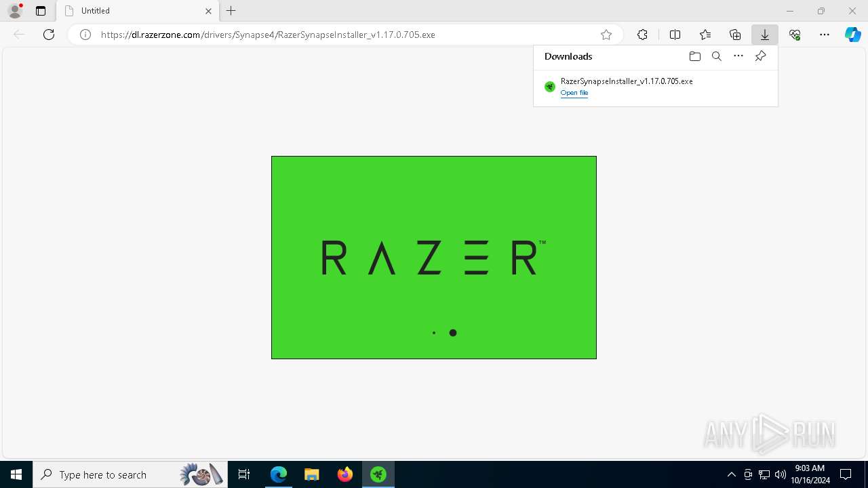The height and width of the screenshot is (488, 868).
Task: Open Edge Settings and more menu
Action: 825,35
